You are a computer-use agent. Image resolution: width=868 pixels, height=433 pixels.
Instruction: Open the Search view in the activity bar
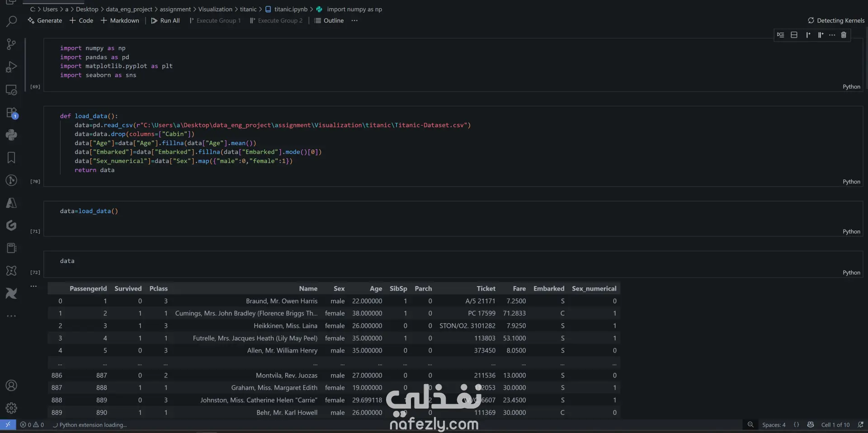tap(11, 21)
